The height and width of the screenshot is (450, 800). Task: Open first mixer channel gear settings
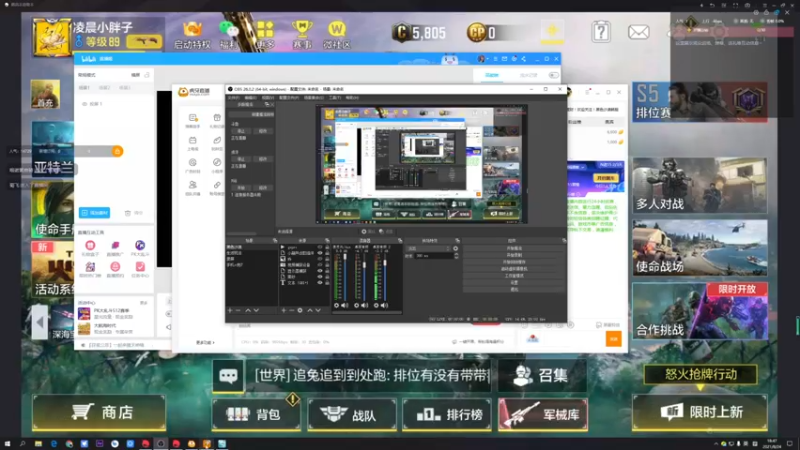pos(336,305)
